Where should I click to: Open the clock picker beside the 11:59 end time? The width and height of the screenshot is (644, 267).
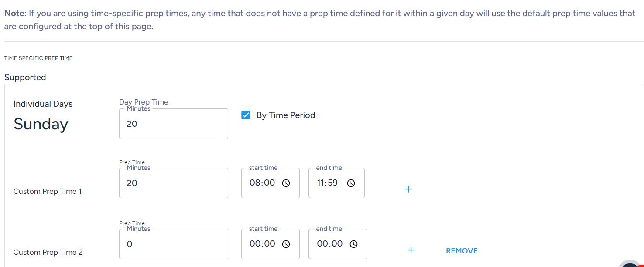351,183
